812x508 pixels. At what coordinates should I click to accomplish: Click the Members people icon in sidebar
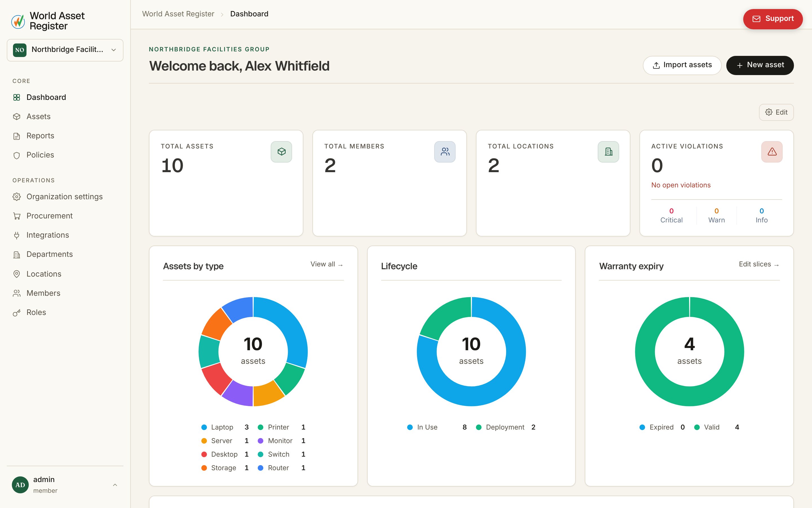(16, 293)
